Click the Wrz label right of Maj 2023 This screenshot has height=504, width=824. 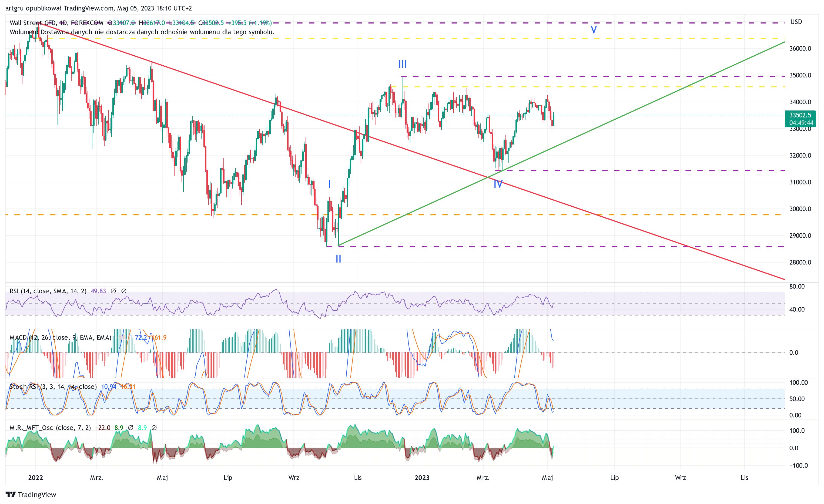680,478
